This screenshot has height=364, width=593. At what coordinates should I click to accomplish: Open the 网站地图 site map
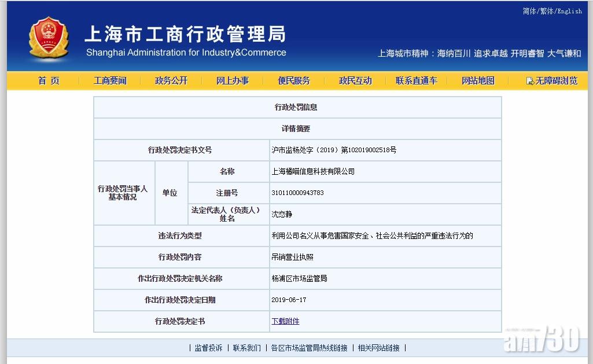pyautogui.click(x=478, y=81)
